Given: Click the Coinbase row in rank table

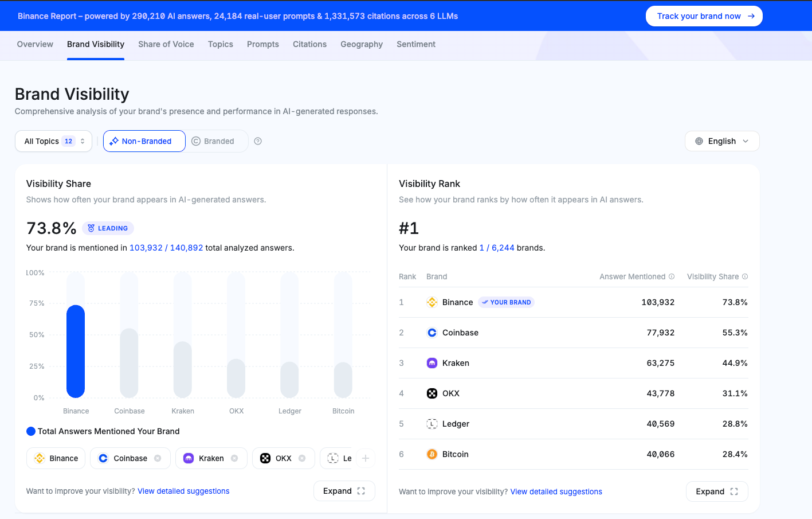Looking at the screenshot, I should pos(573,333).
